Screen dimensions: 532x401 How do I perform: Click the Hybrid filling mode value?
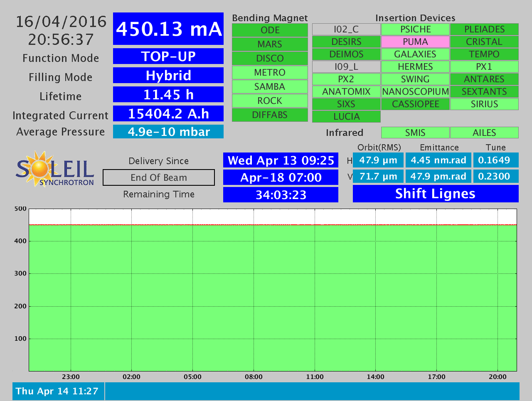pyautogui.click(x=168, y=75)
